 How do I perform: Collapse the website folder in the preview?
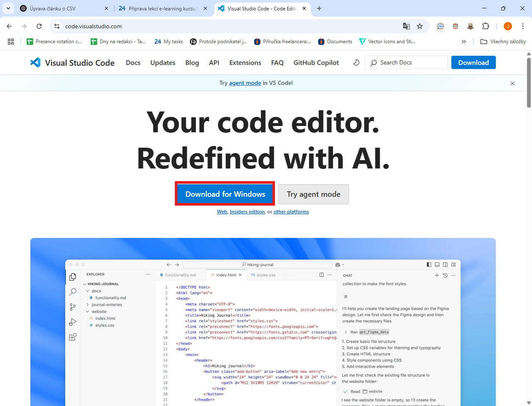click(88, 312)
